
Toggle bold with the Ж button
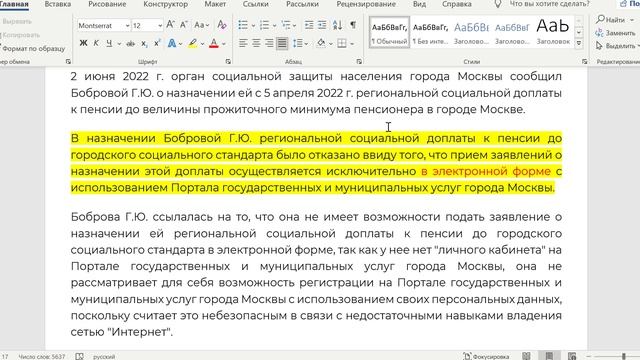coord(83,43)
